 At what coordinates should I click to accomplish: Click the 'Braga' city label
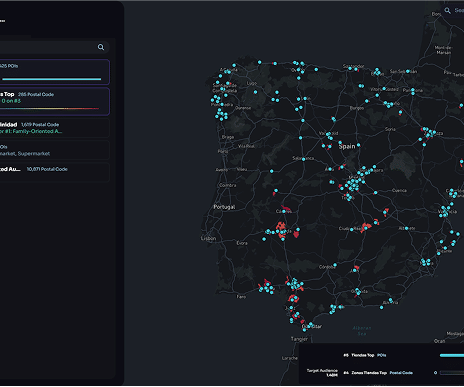point(228,137)
